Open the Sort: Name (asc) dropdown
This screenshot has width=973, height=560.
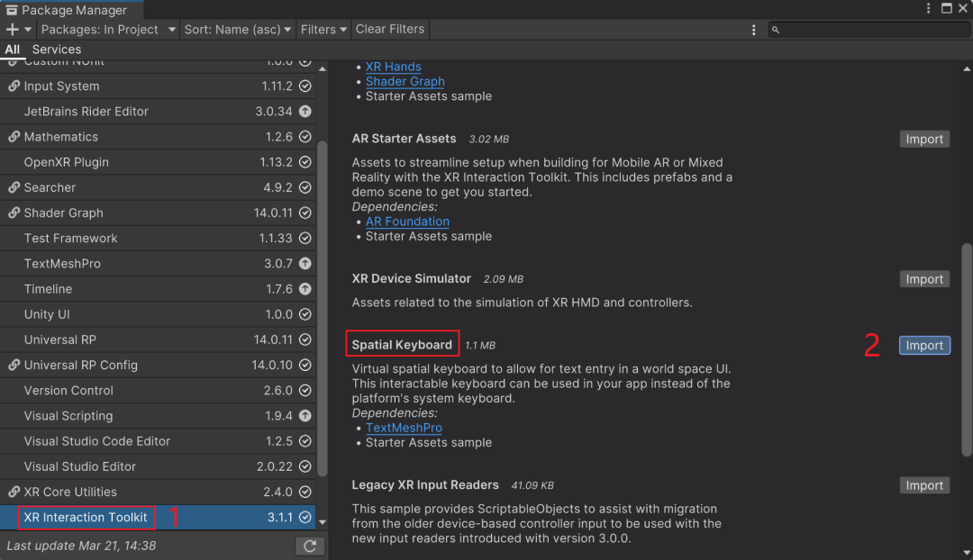(x=238, y=29)
